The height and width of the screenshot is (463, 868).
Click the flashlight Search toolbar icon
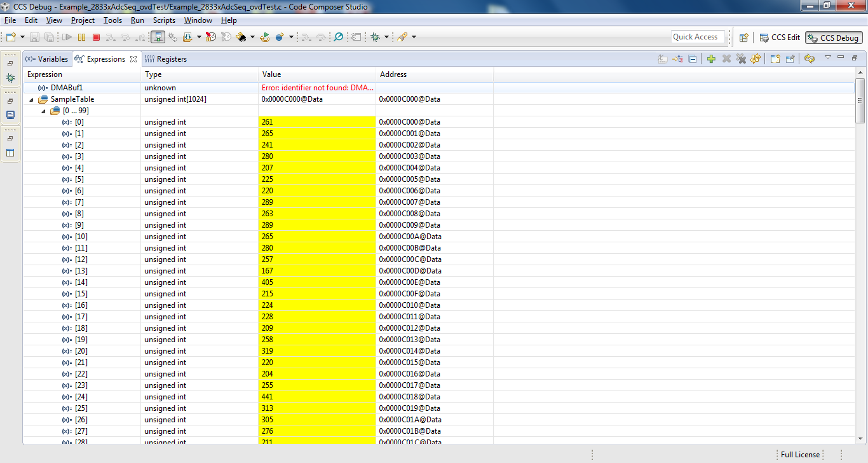(403, 38)
